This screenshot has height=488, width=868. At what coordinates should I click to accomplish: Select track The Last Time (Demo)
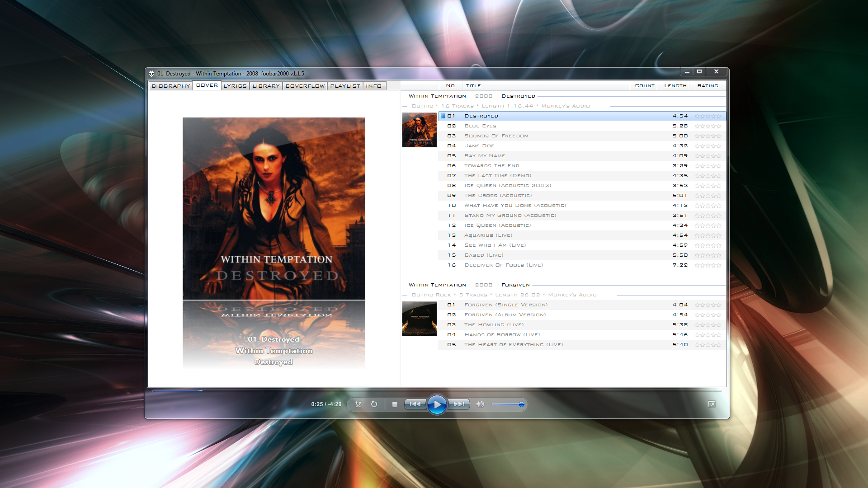tap(582, 176)
